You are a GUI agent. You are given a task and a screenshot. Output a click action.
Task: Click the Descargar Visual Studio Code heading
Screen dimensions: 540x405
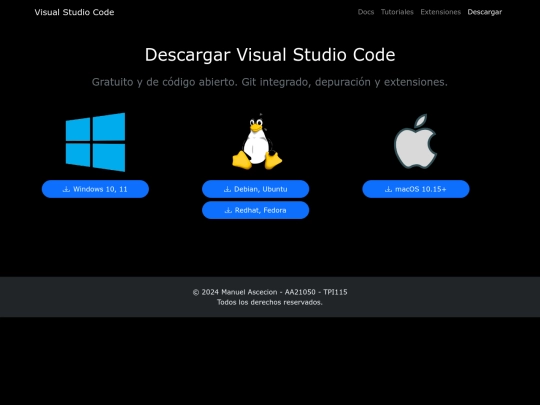point(270,55)
